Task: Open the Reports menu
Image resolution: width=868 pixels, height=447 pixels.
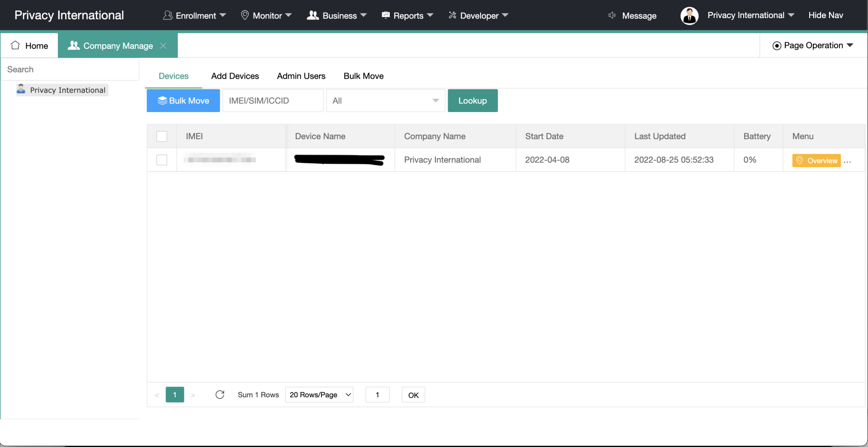Action: (x=407, y=16)
